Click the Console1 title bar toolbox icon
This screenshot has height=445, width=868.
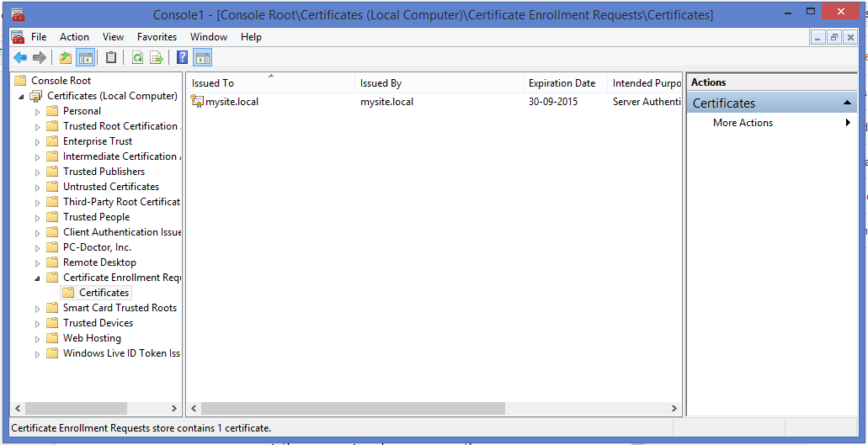[19, 13]
